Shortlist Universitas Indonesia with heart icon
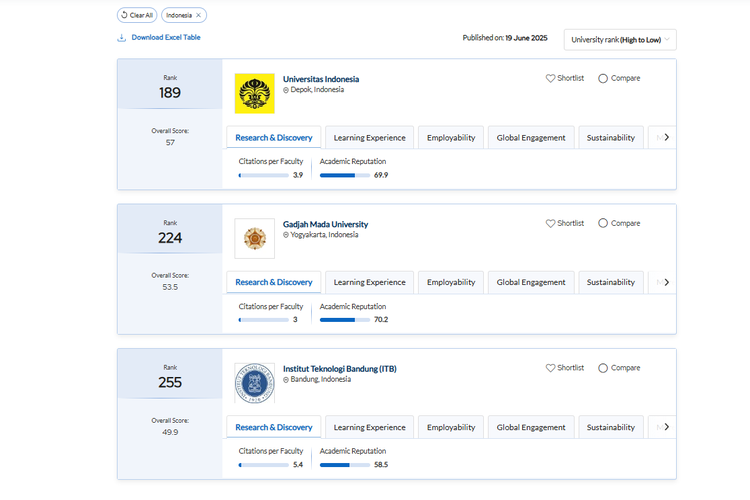This screenshot has height=500, width=750. 550,78
